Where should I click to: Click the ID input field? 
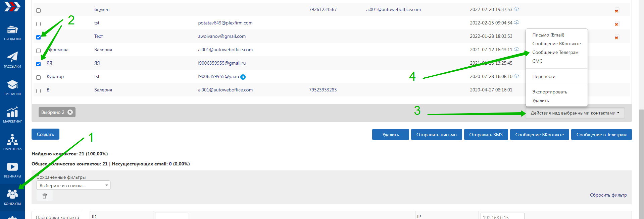pos(171,216)
